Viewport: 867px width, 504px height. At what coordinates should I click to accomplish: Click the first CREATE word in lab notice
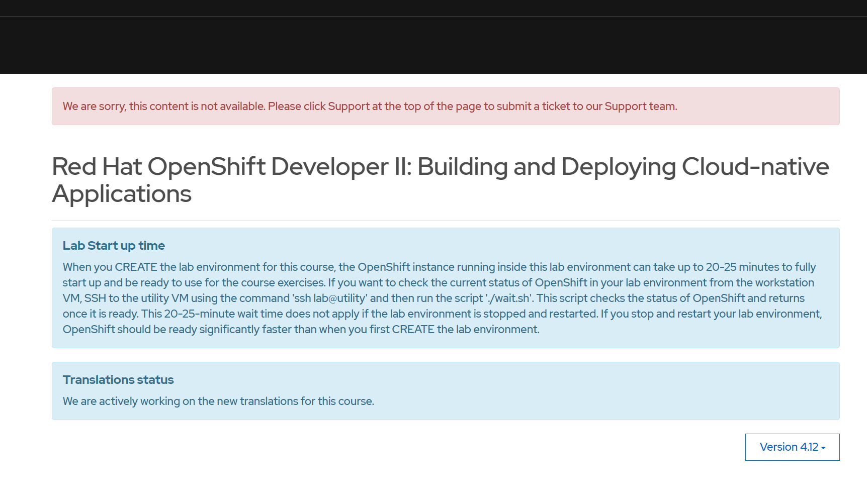(x=136, y=267)
